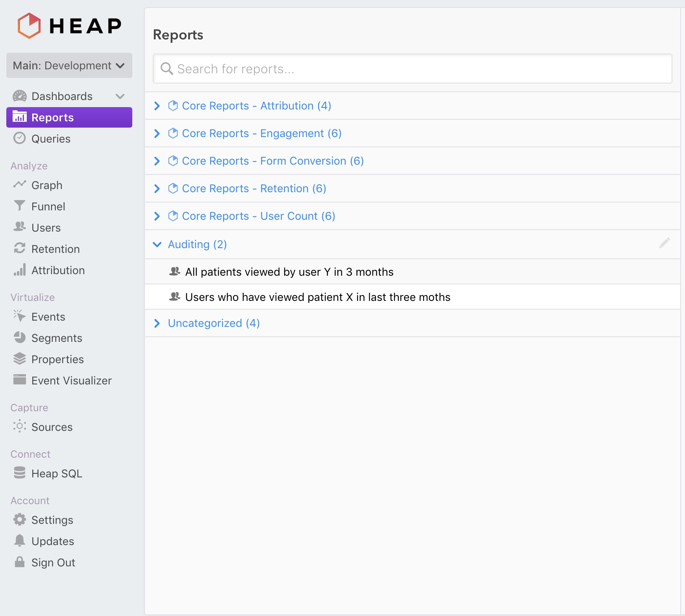Viewport: 685px width, 616px height.
Task: Go to Queries in the sidebar
Action: [51, 139]
